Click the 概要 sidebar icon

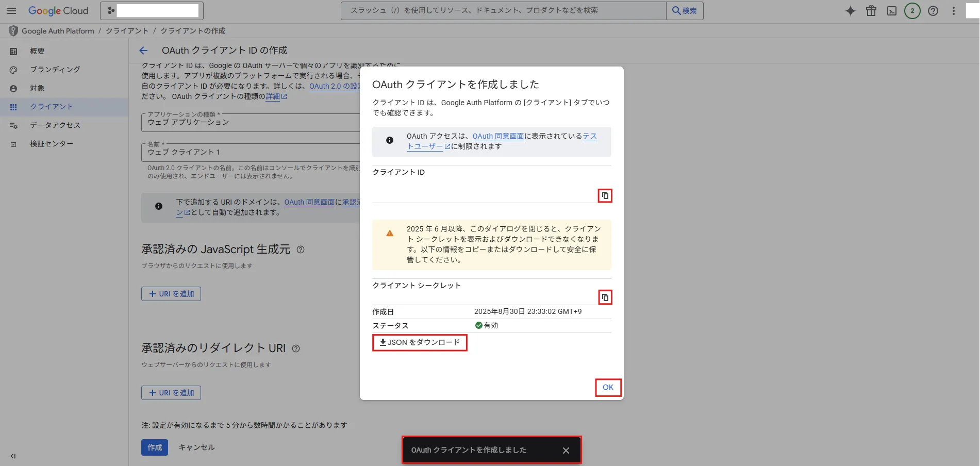tap(13, 52)
